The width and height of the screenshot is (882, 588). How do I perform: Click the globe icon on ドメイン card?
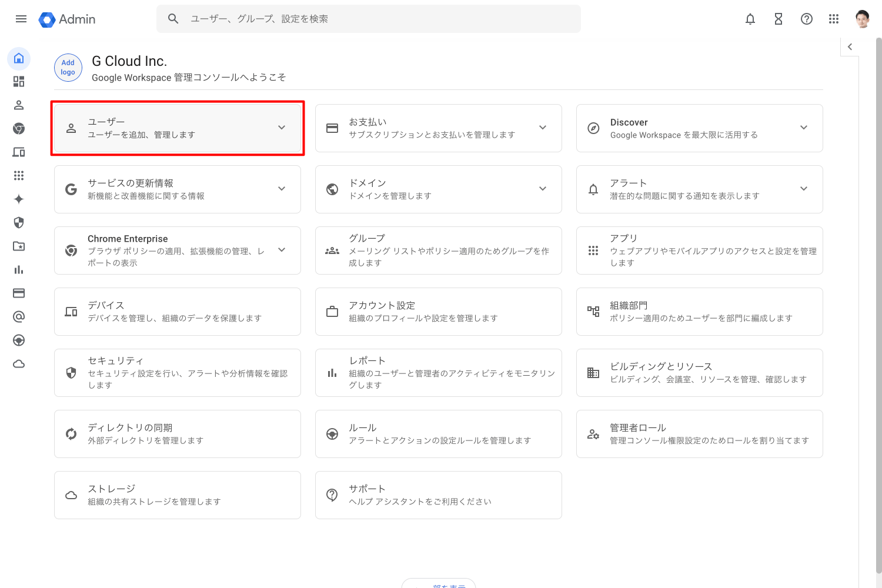tap(332, 189)
